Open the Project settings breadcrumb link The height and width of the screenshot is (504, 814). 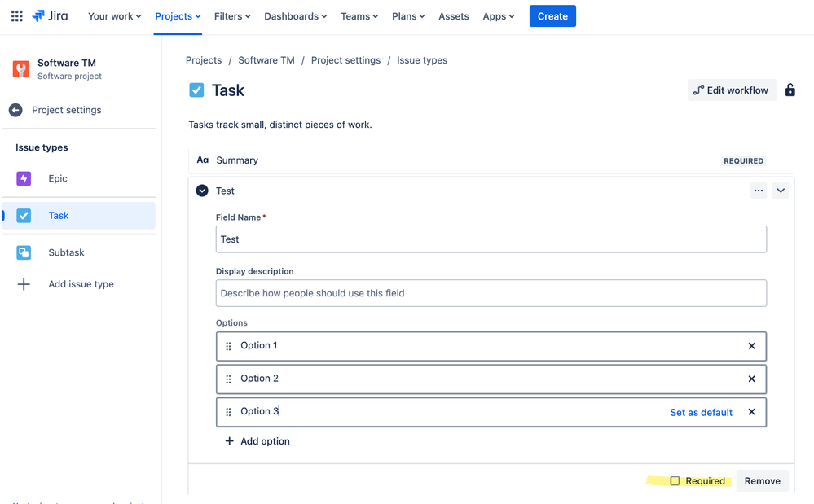tap(345, 60)
